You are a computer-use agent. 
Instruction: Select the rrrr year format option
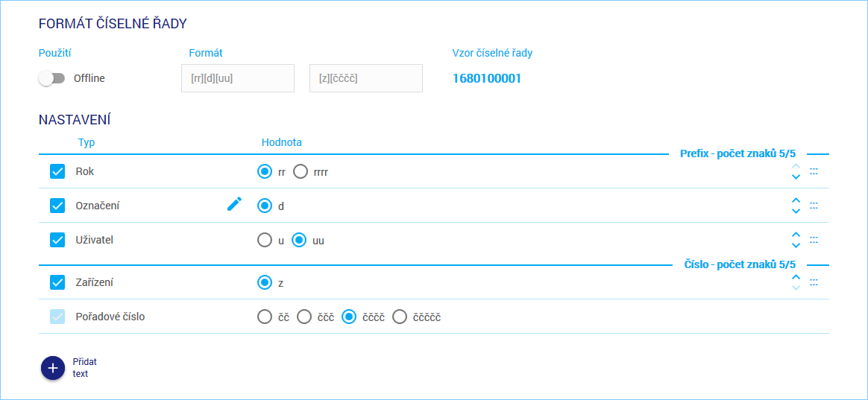click(301, 172)
